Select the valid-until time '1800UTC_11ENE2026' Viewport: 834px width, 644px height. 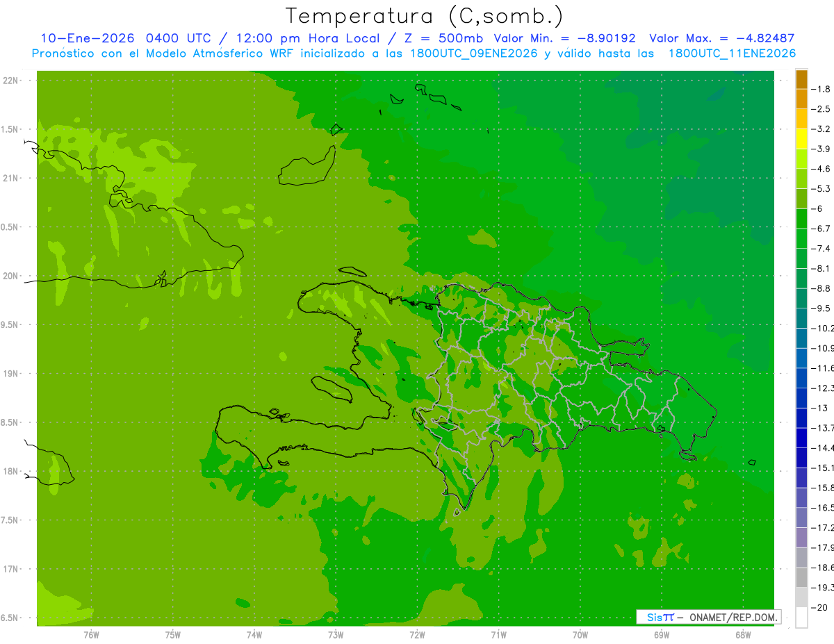click(732, 53)
